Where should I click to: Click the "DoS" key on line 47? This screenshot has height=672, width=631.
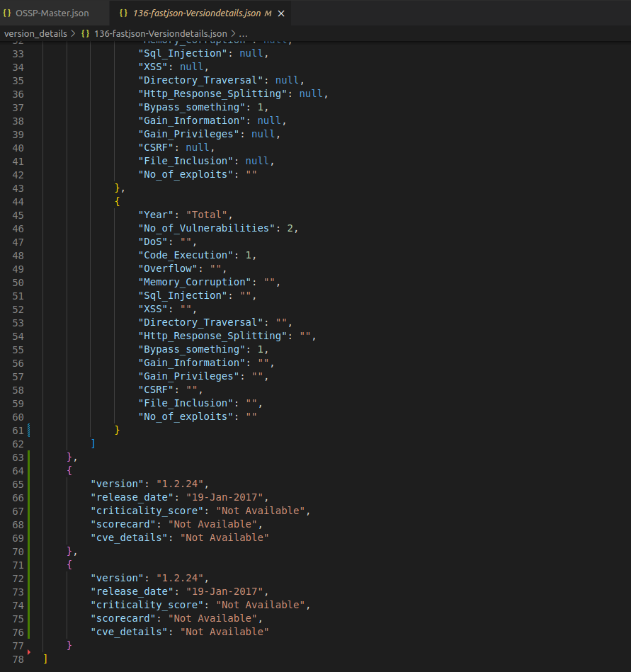click(x=153, y=241)
